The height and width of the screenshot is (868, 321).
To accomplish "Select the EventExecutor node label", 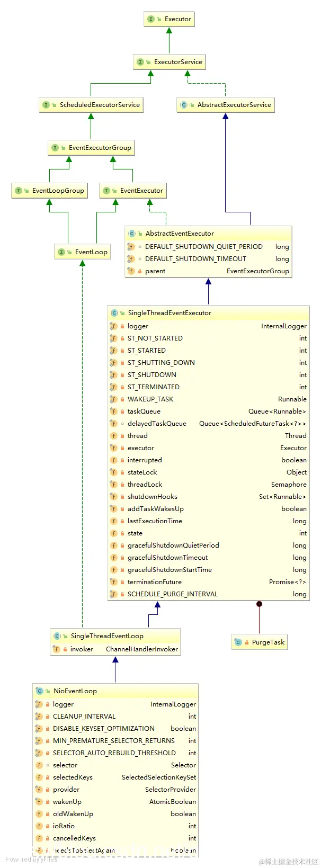I will 141,191.
